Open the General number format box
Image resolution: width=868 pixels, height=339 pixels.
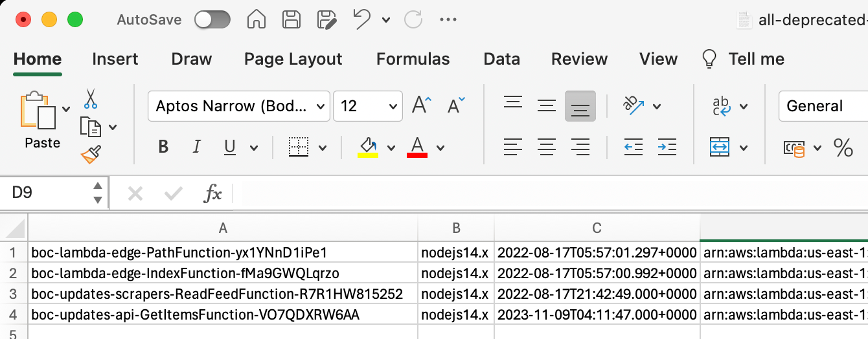point(823,106)
